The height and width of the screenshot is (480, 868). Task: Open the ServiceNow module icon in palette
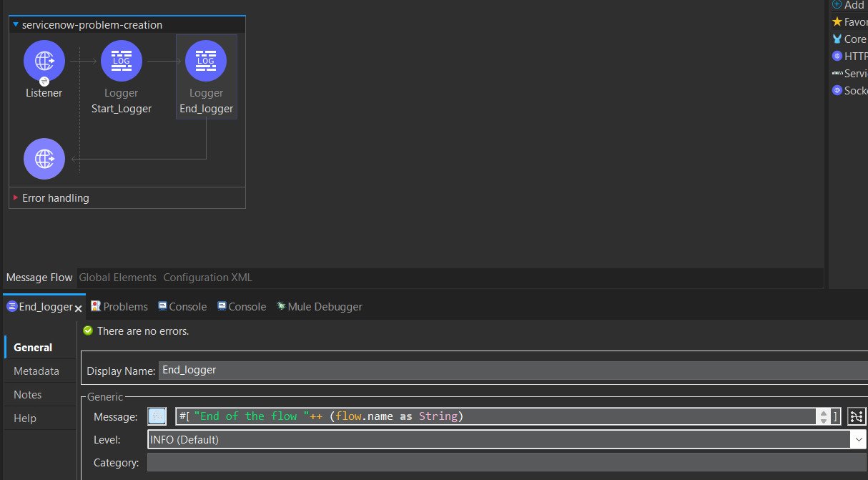(x=837, y=74)
